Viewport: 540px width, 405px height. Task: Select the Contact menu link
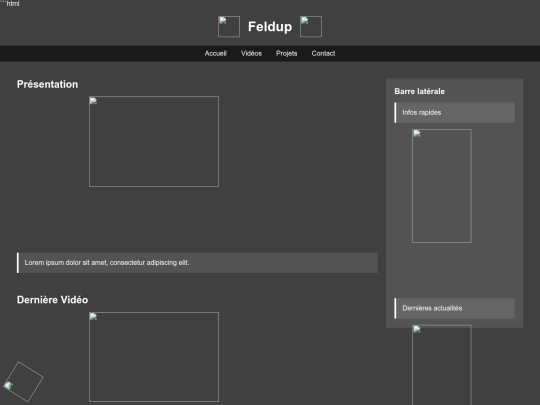[323, 53]
